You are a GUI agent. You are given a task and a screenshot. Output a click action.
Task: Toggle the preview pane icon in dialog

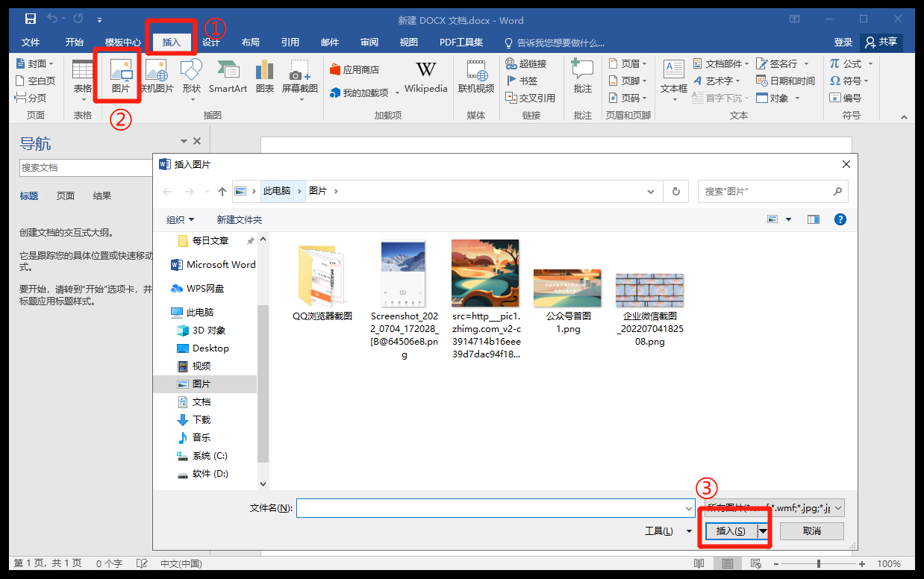pos(814,219)
